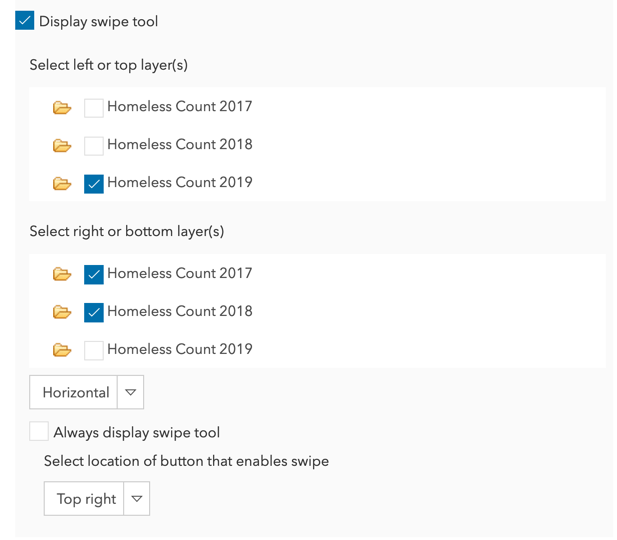617x540 pixels.
Task: Click folder icon beside Homeless Count 2018 in right/bottom layers
Action: (62, 312)
